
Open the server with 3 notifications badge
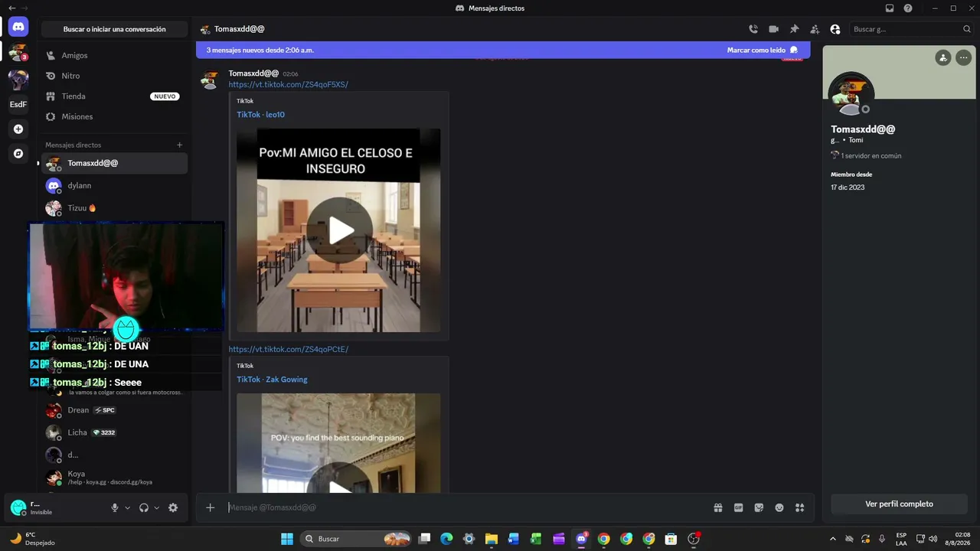point(18,53)
